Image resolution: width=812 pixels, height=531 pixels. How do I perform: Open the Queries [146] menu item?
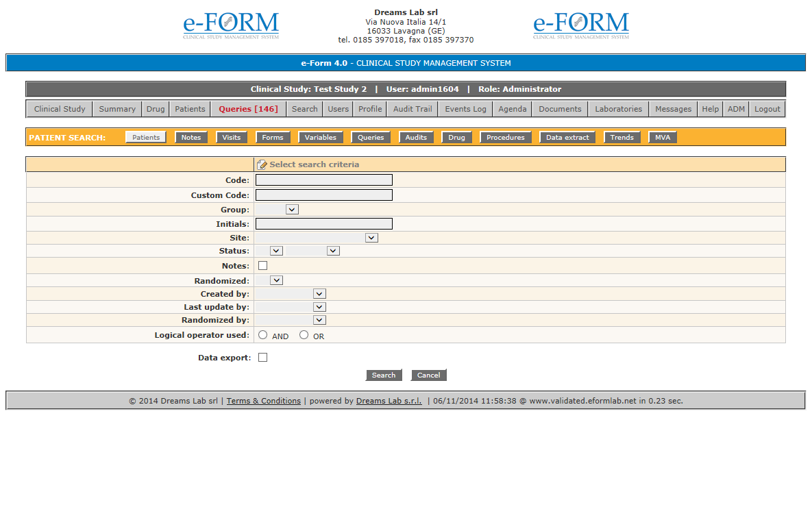[248, 109]
